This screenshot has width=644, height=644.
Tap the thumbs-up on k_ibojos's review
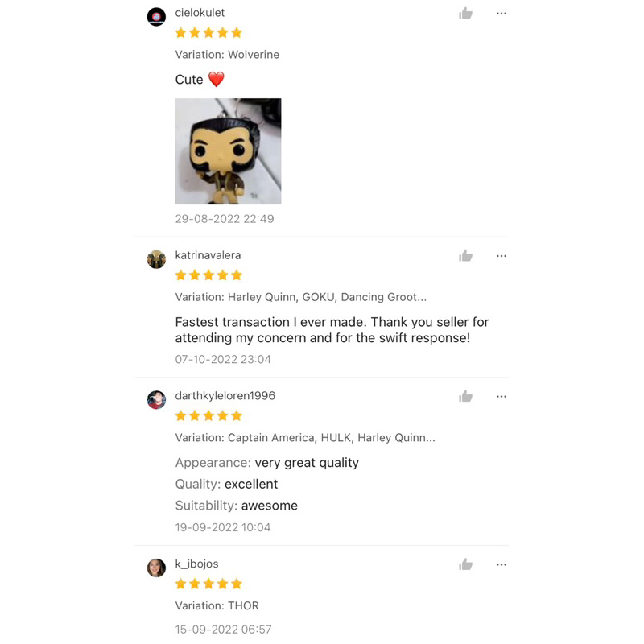465,565
